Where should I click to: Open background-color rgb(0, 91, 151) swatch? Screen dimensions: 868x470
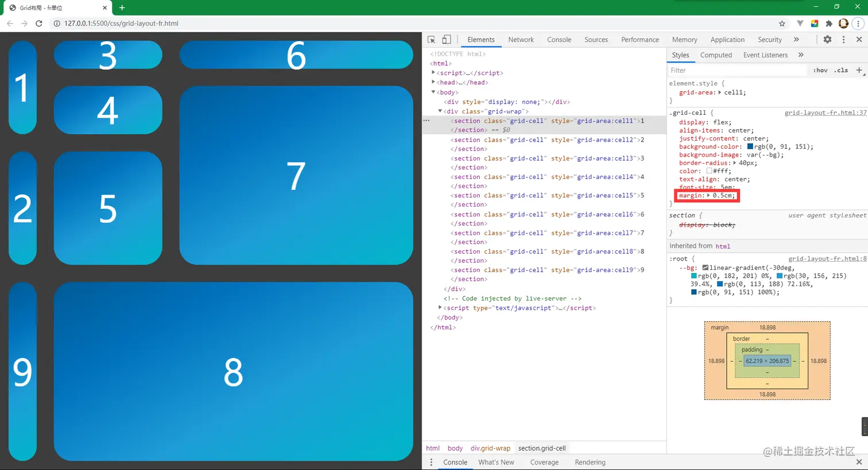click(750, 146)
